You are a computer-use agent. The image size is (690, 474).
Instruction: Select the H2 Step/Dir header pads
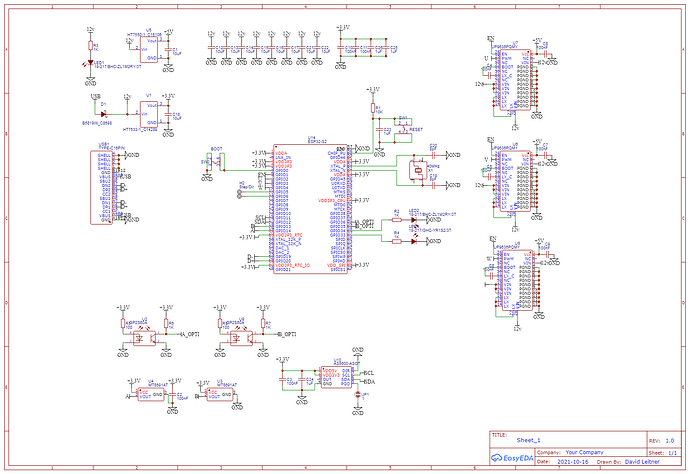(x=240, y=194)
